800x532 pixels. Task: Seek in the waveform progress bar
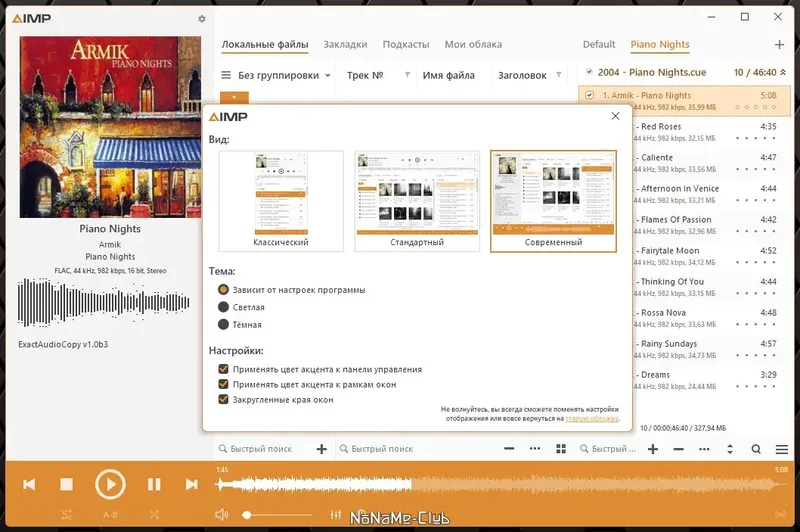pos(503,485)
